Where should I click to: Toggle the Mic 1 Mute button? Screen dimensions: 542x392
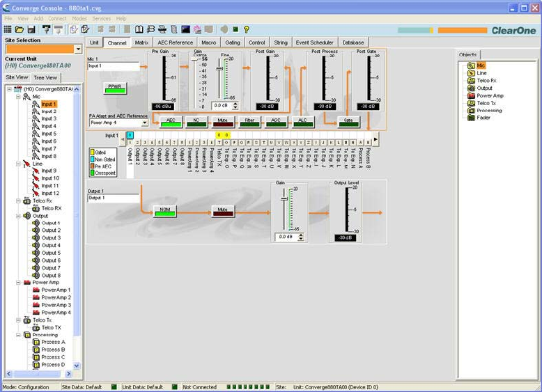tap(222, 121)
